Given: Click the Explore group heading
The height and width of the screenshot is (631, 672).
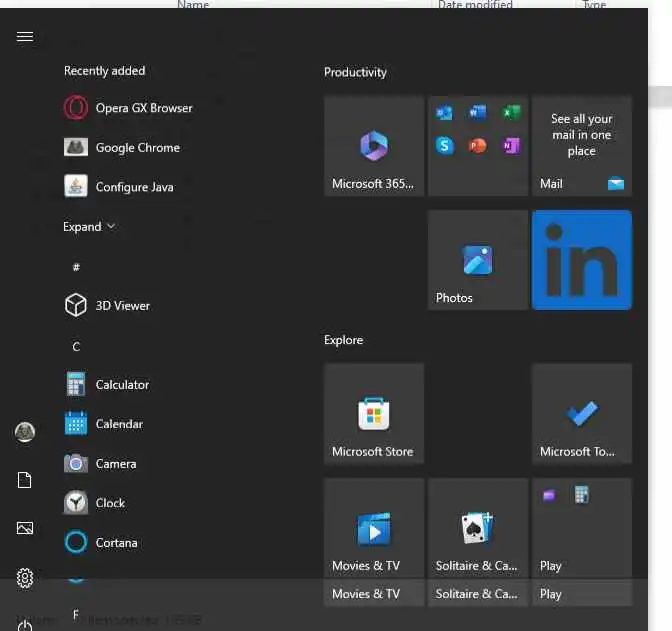Looking at the screenshot, I should pos(344,340).
